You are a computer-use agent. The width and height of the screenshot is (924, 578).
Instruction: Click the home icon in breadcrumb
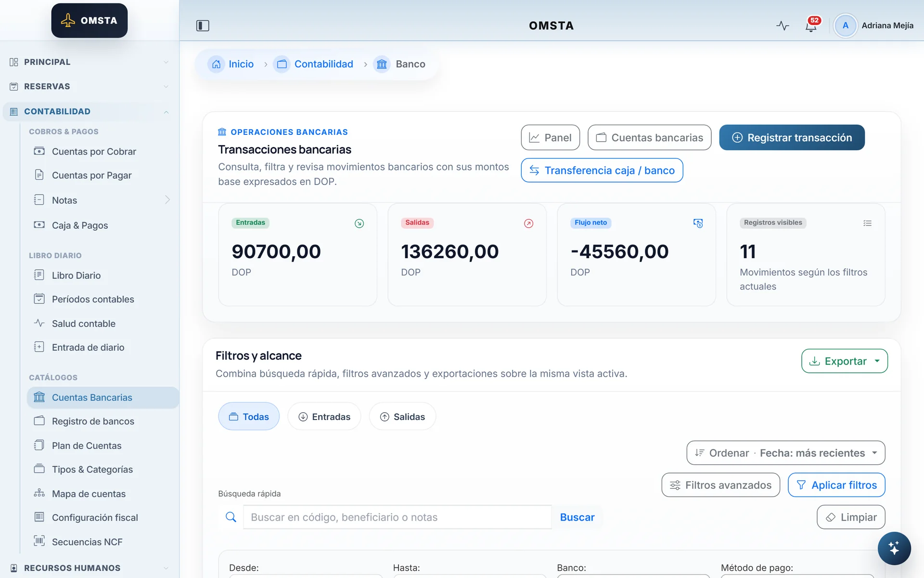coord(216,64)
